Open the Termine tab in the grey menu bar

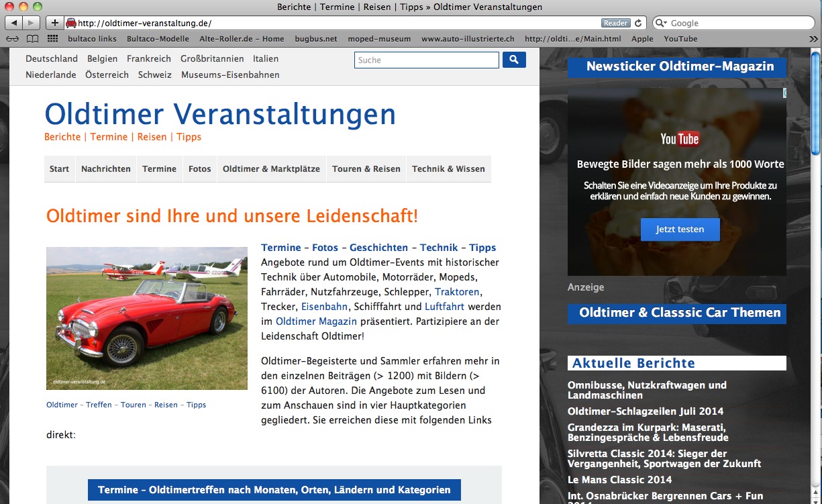159,169
